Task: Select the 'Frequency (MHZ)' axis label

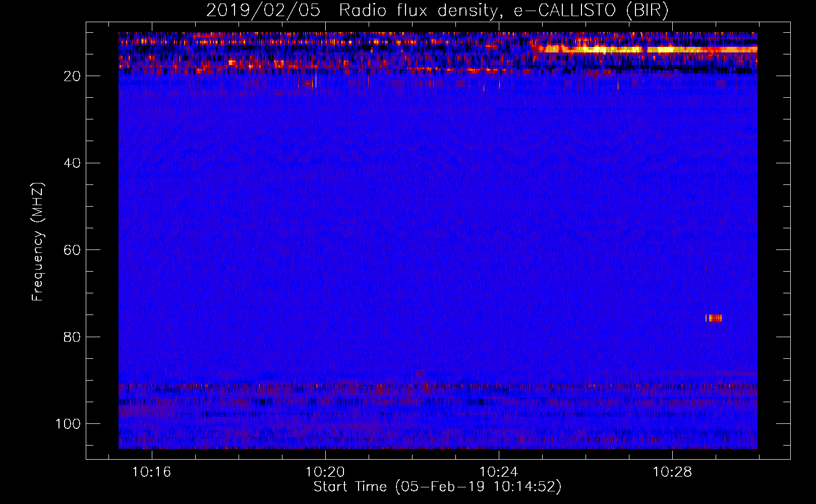Action: 38,242
